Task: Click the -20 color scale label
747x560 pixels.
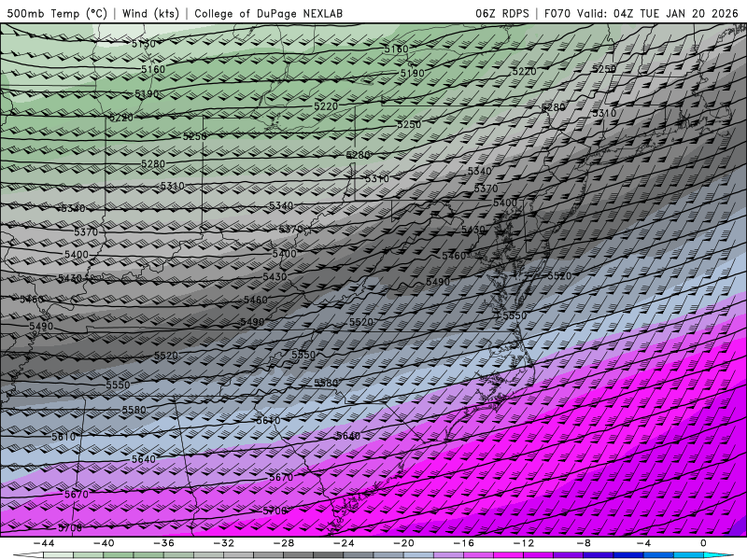Action: pos(403,543)
